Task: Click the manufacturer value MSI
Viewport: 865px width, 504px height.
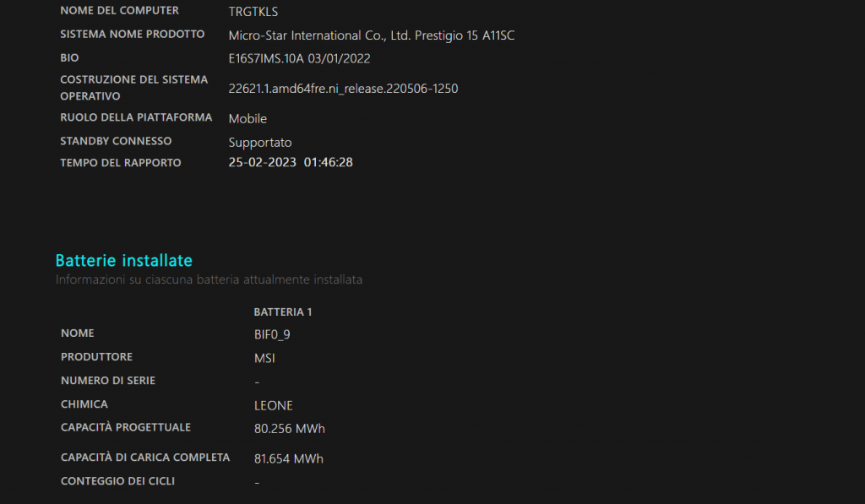Action: [x=264, y=358]
